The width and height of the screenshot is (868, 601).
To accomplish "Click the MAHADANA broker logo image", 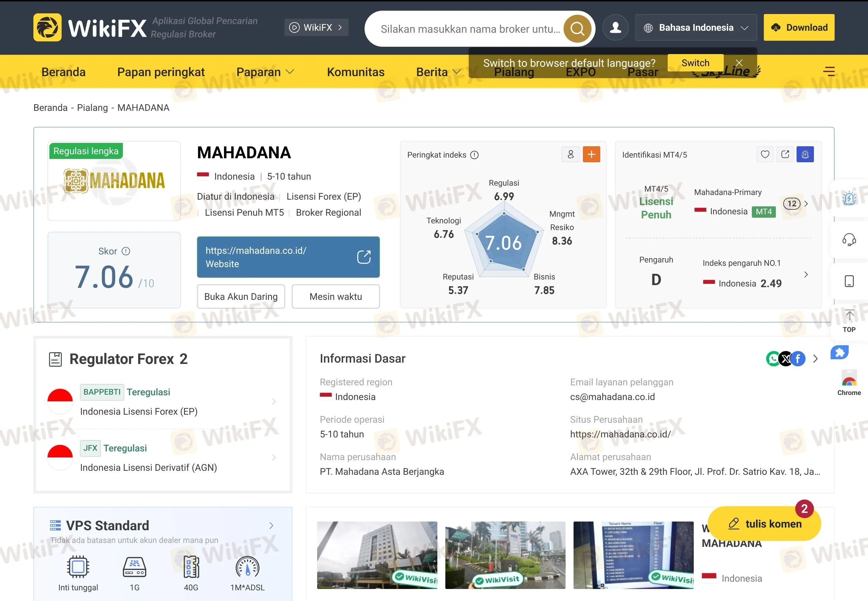I will [x=114, y=181].
